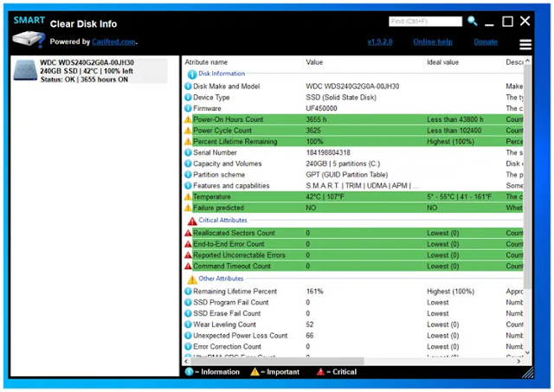Click the search magnifier icon
Image resolution: width=554 pixels, height=392 pixels.
(473, 21)
